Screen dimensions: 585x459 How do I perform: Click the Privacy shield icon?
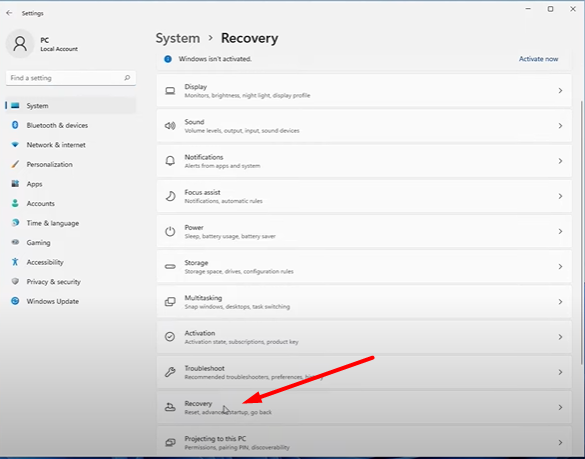pos(15,281)
